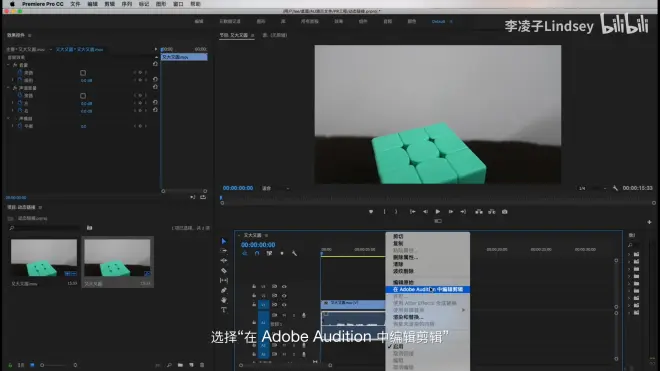Toggle V3 track eye visibility
This screenshot has height=371, width=660.
tap(284, 286)
